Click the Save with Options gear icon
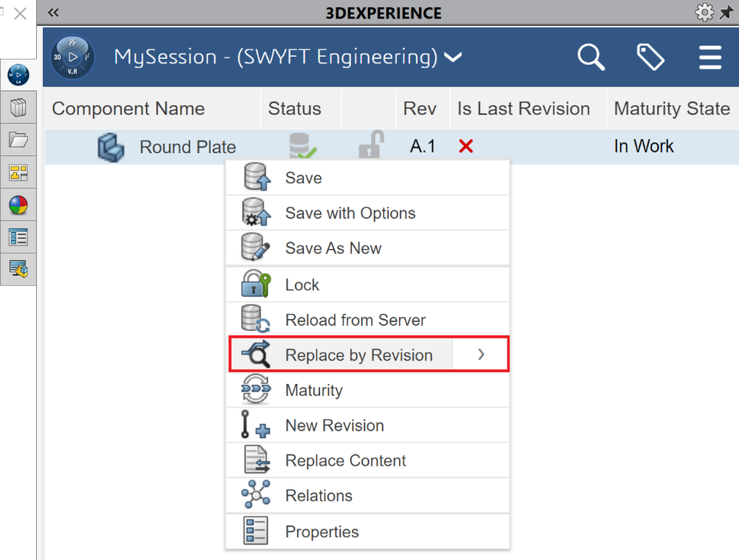The height and width of the screenshot is (560, 739). [256, 212]
